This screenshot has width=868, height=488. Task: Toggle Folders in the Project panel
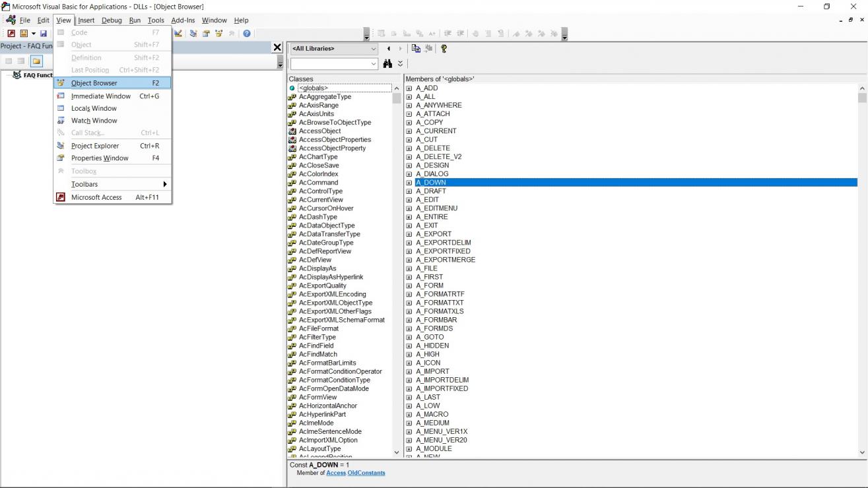36,61
